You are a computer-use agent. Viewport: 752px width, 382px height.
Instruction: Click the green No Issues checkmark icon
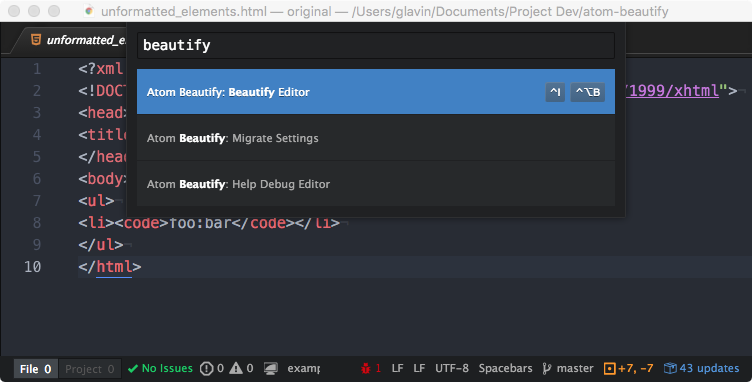tap(133, 369)
